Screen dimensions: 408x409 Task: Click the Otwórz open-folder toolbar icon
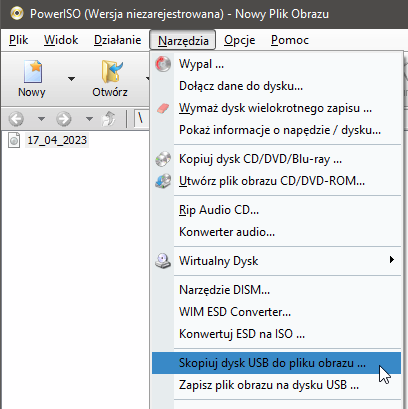(112, 71)
